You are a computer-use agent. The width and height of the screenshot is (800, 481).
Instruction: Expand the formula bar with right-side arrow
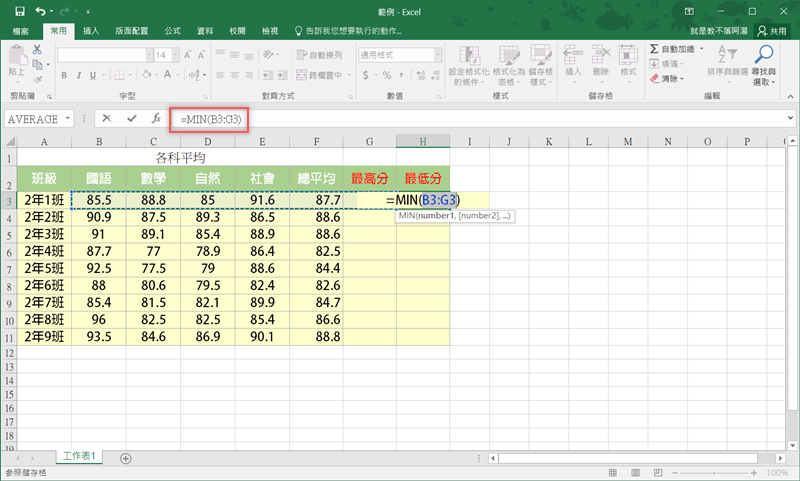tap(790, 118)
